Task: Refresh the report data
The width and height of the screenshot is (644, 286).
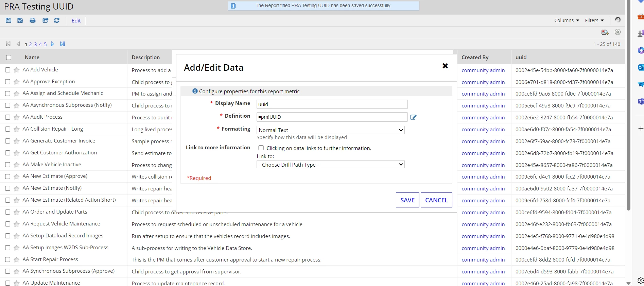Action: click(x=57, y=20)
